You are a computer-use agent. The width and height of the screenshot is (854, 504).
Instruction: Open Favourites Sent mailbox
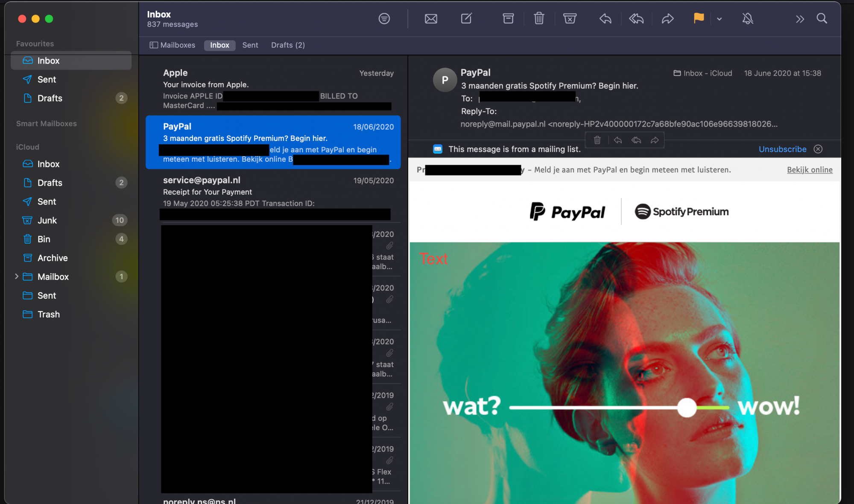click(71, 79)
